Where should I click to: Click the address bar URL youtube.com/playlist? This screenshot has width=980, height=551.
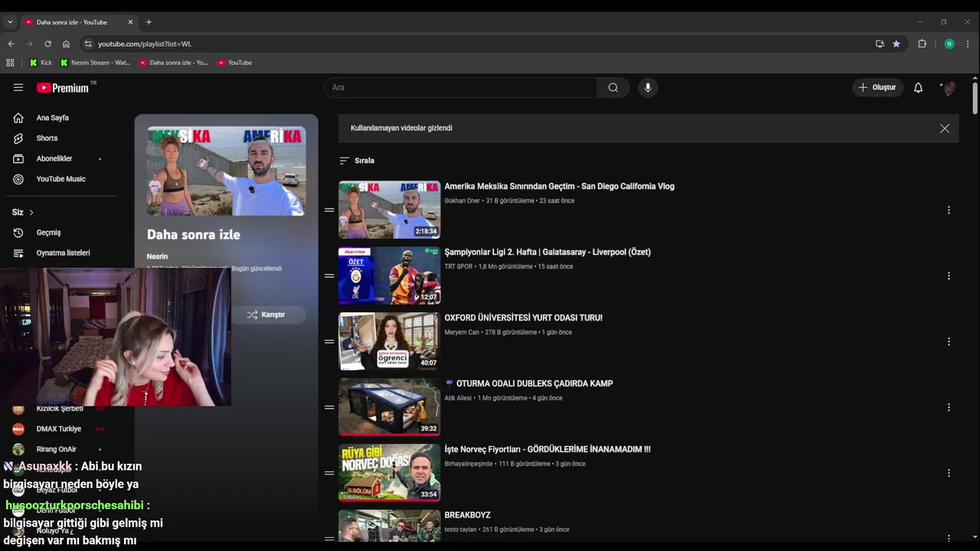pos(145,44)
